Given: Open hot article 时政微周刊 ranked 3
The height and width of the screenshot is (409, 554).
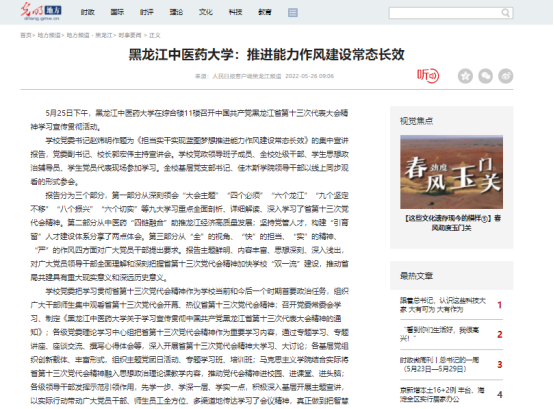Looking at the screenshot, I should (440, 364).
